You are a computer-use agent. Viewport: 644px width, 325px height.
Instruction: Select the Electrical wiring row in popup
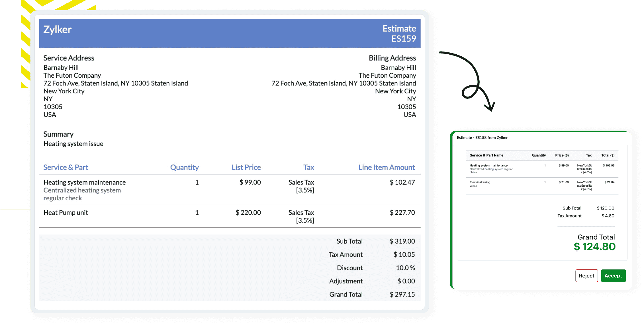[480, 182]
